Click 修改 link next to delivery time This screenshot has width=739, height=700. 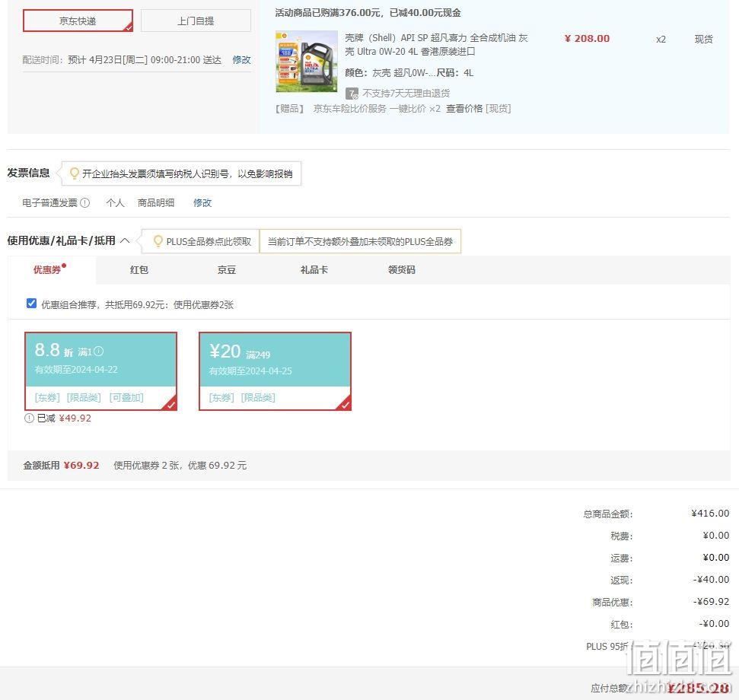point(241,60)
